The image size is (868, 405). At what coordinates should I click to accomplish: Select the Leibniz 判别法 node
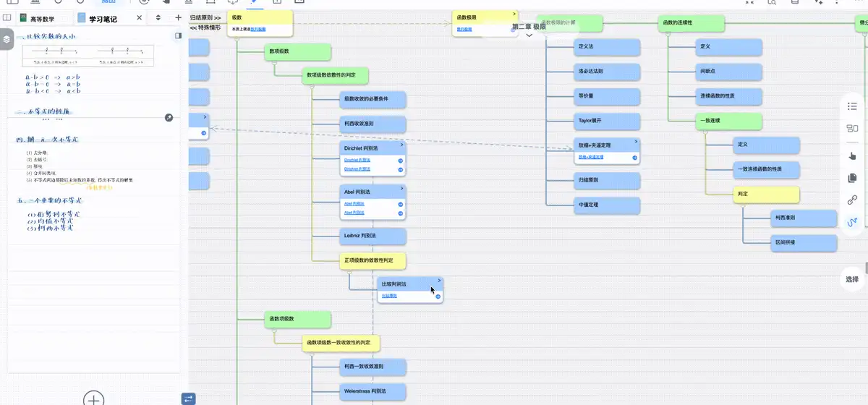click(x=373, y=236)
